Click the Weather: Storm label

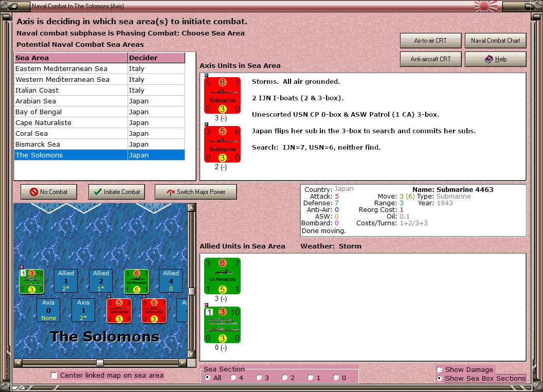tap(331, 246)
